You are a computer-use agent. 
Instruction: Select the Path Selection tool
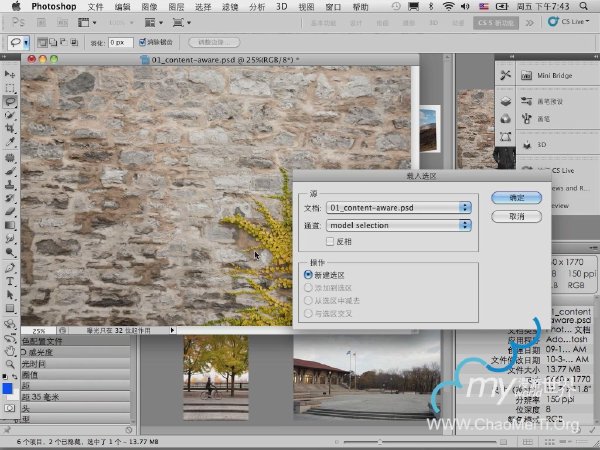(10, 295)
